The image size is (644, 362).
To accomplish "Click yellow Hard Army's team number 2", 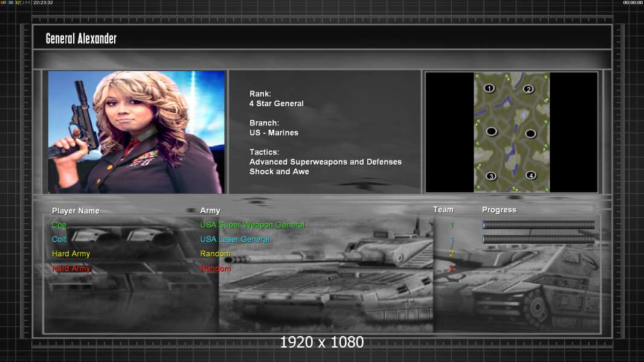I will coord(452,254).
